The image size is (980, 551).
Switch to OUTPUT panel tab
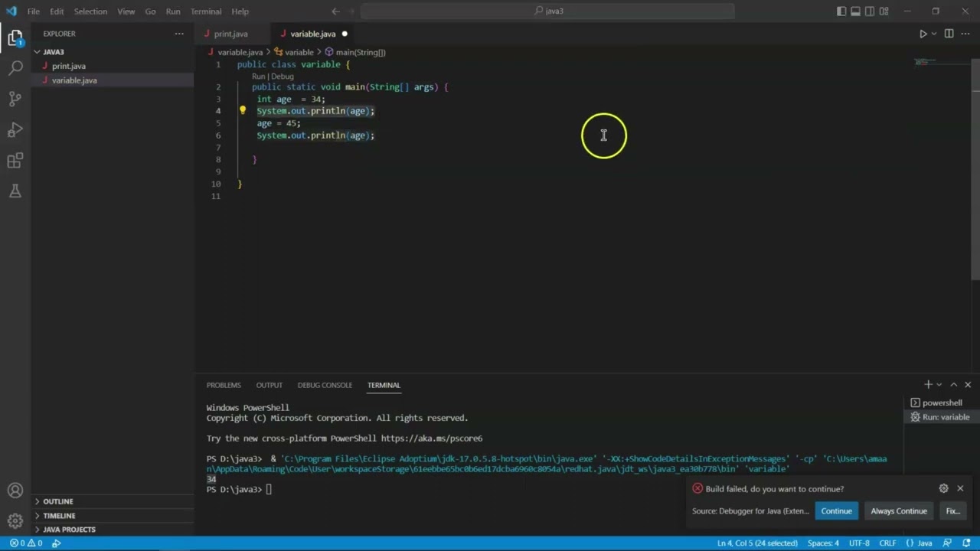click(x=269, y=385)
